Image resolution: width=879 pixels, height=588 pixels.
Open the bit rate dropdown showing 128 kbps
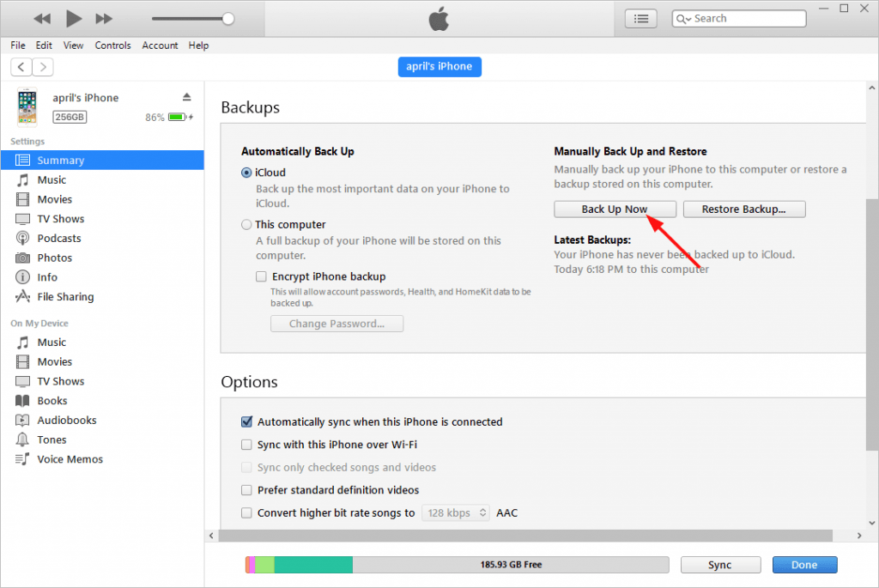[x=455, y=512]
